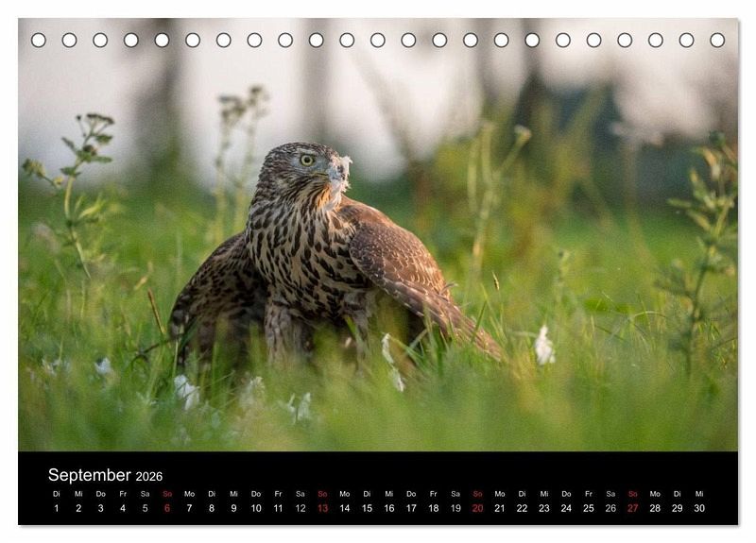
Task: Click date 15 in the day row
Action: [x=367, y=508]
